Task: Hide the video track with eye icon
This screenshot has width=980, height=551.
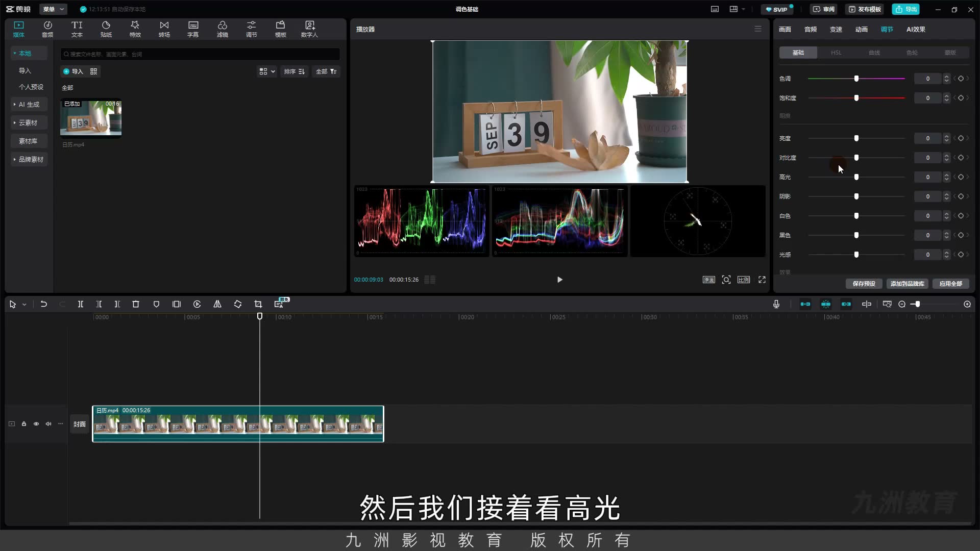Action: 36,424
